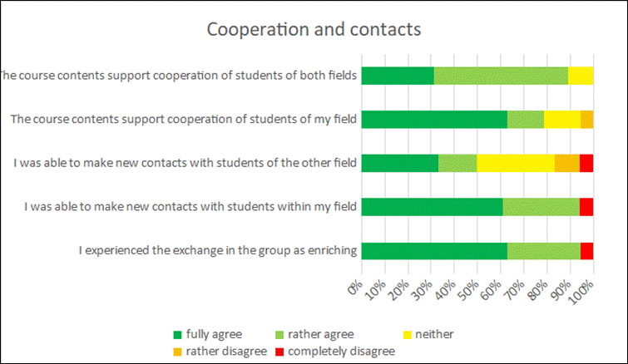
Task: Click the chart title "Cooperation and contacts"
Action: click(x=314, y=28)
